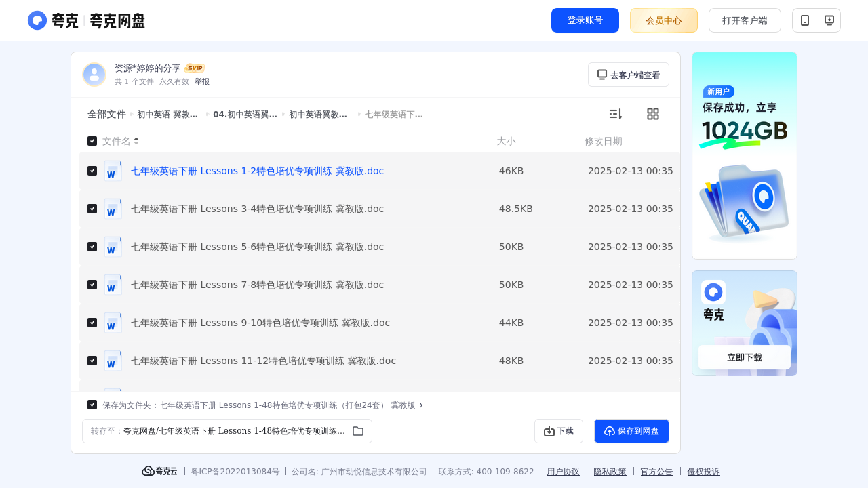
Task: Uncheck the Lessons 7-8 file checkbox
Action: [x=92, y=285]
